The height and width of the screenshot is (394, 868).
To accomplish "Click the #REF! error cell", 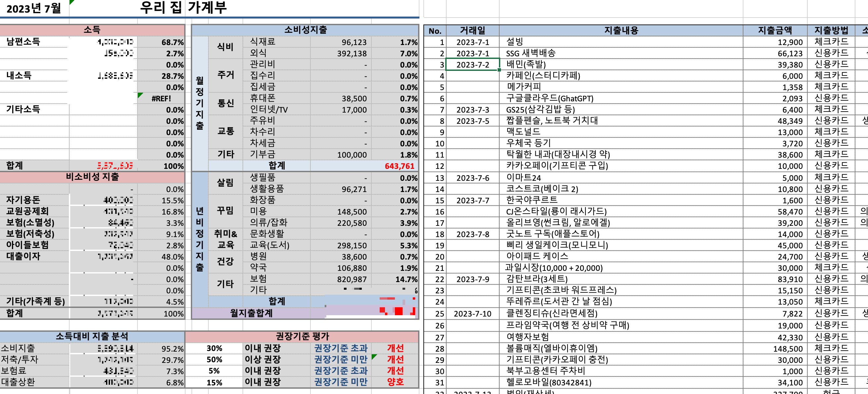I will tap(161, 98).
